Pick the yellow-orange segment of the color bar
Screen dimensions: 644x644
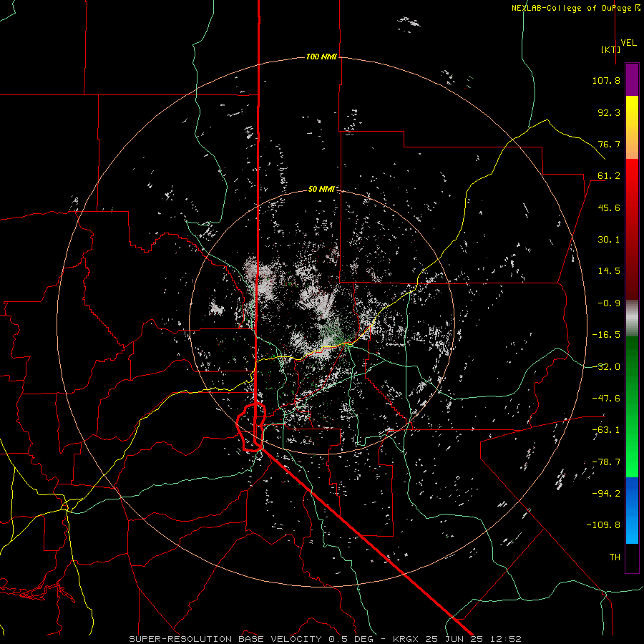632,127
